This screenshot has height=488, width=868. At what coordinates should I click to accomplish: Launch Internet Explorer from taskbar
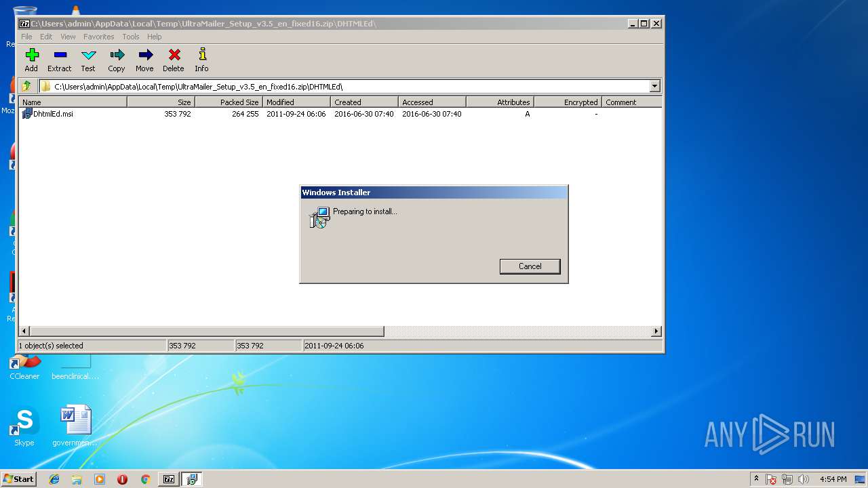[54, 479]
